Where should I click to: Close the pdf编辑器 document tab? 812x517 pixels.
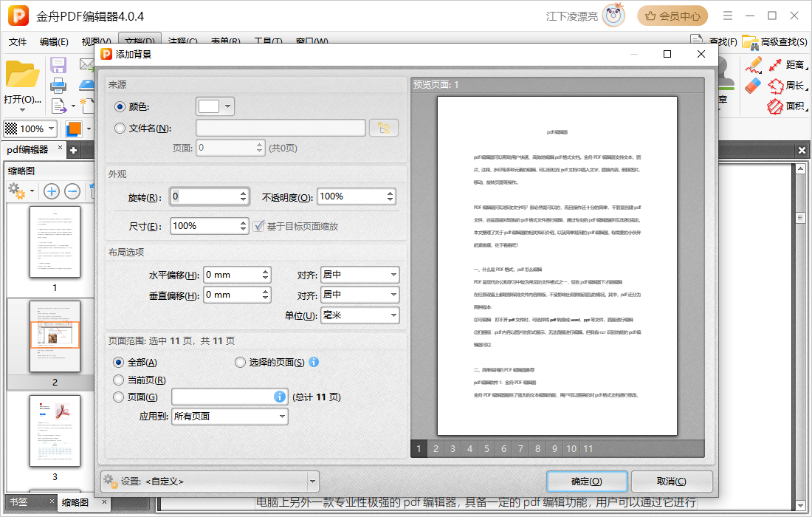coord(60,148)
